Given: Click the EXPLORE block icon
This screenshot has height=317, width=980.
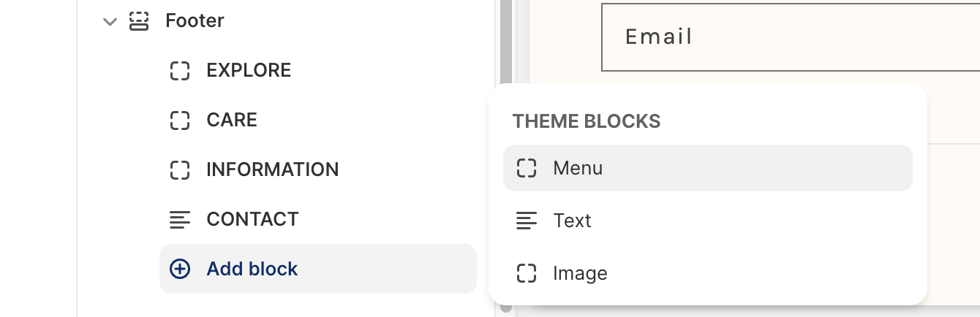Looking at the screenshot, I should [179, 71].
